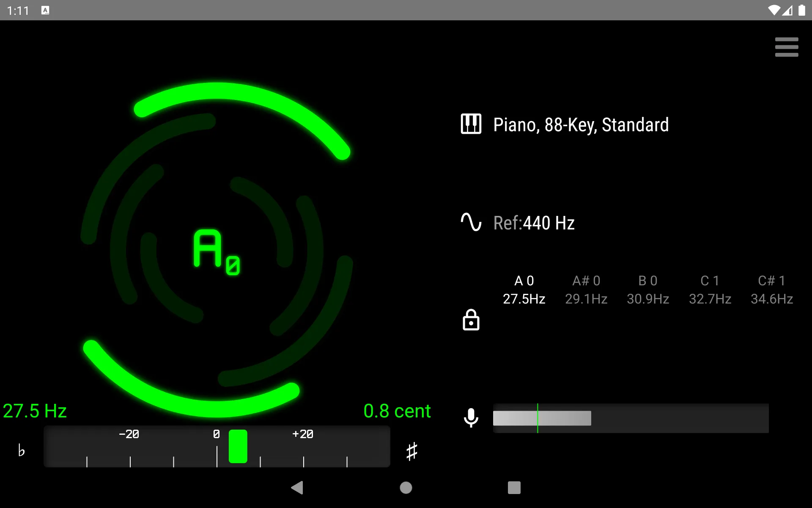Select note C# 1 34.6Hz
The width and height of the screenshot is (812, 508).
[772, 290]
